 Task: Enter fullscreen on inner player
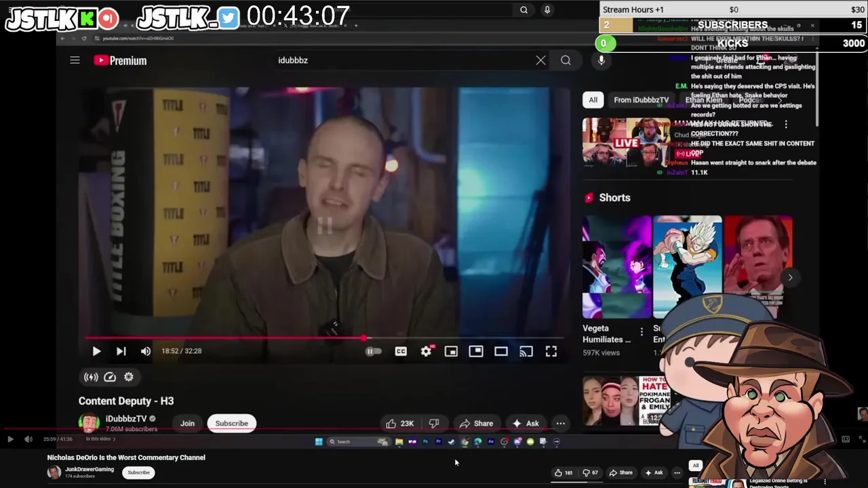(x=551, y=351)
